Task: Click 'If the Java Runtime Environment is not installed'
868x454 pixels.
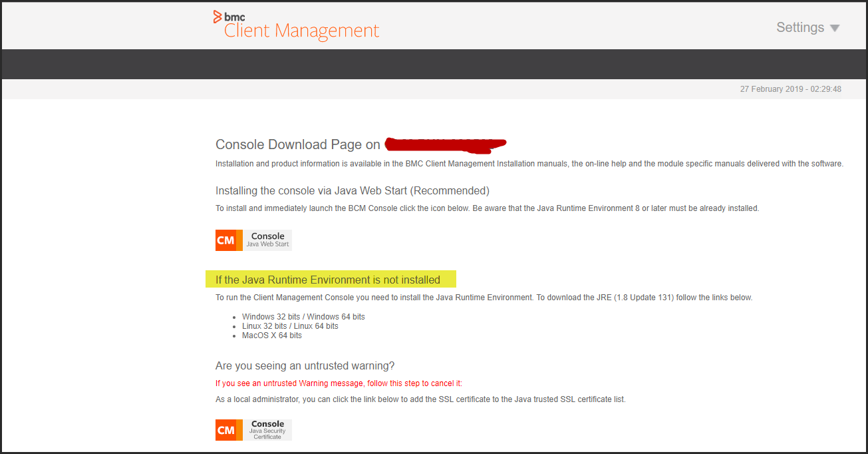Action: coord(328,280)
